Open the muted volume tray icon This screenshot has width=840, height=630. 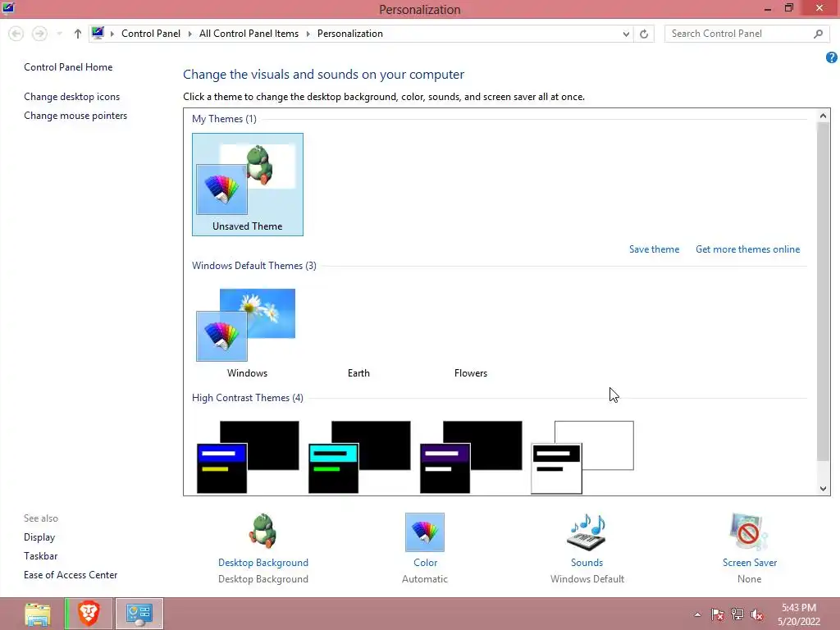(757, 614)
